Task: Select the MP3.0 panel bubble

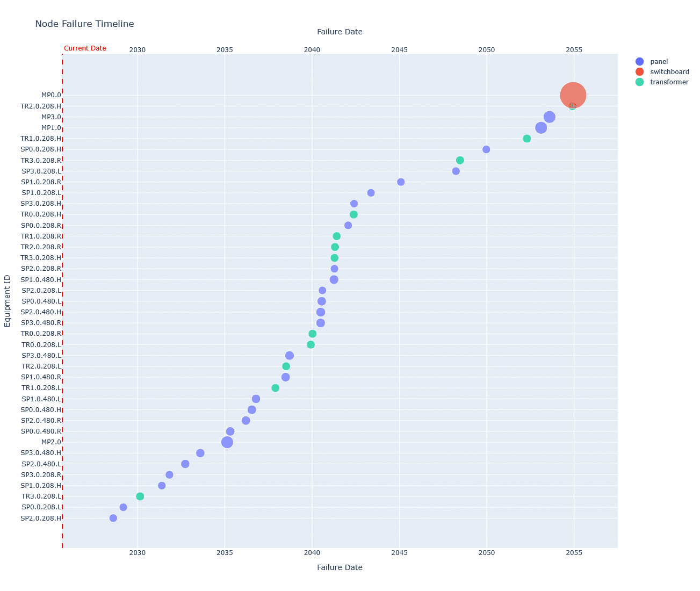Action: click(x=549, y=117)
